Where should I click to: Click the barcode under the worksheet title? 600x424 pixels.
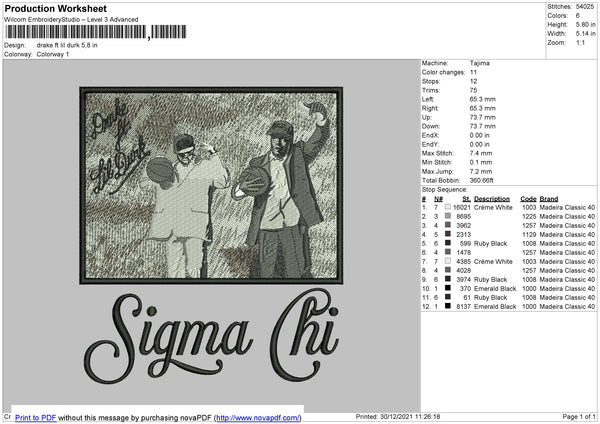click(96, 32)
